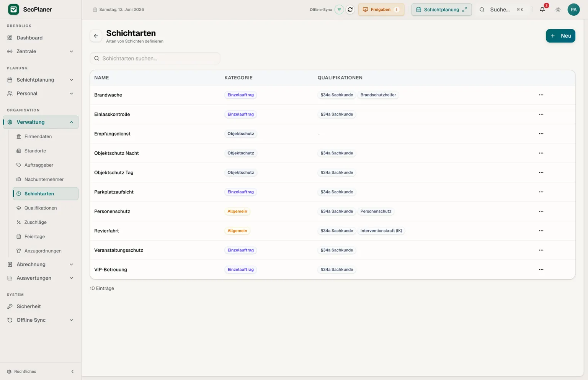Open row actions for Objektschutz Tag
The height and width of the screenshot is (380, 588).
point(541,172)
